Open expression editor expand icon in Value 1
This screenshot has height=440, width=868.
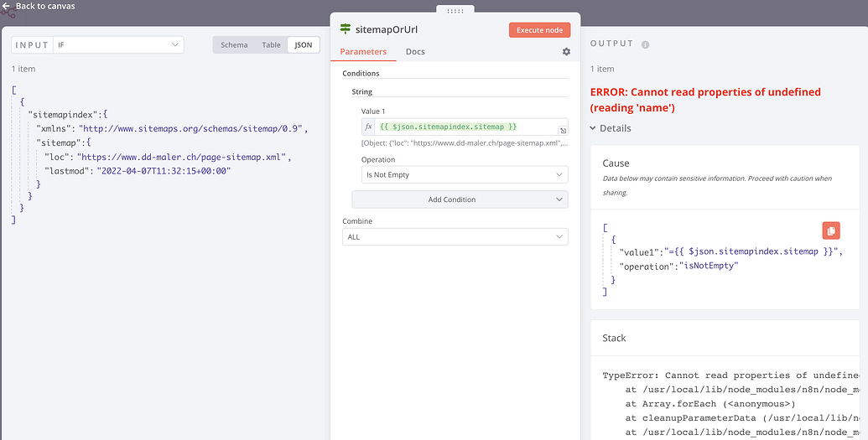click(563, 131)
